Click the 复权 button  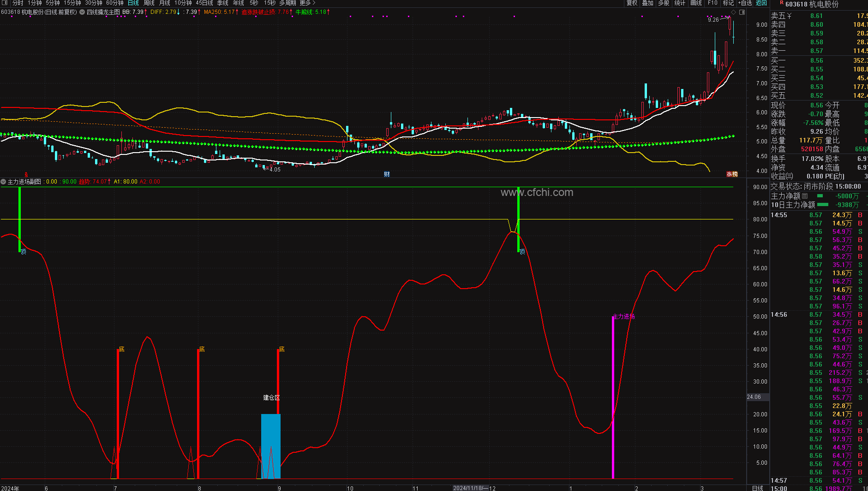(x=632, y=3)
